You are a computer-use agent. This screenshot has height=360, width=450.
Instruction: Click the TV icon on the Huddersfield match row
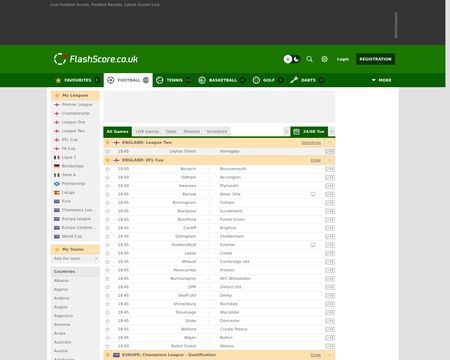point(313,245)
